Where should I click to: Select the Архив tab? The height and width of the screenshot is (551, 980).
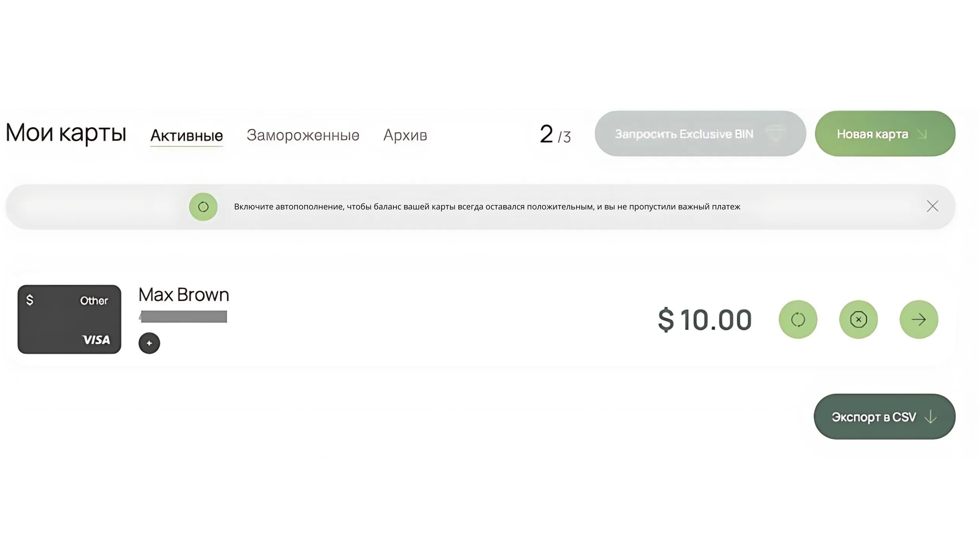click(405, 135)
